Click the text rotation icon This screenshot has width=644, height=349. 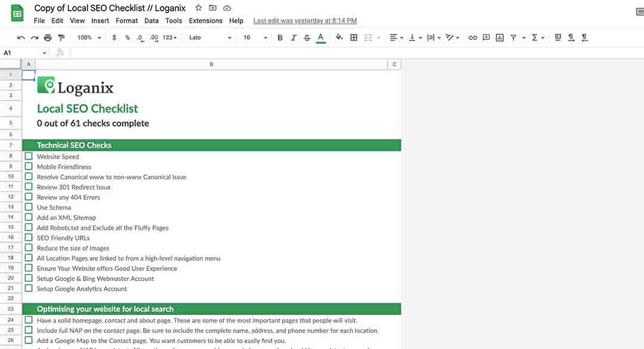(450, 38)
